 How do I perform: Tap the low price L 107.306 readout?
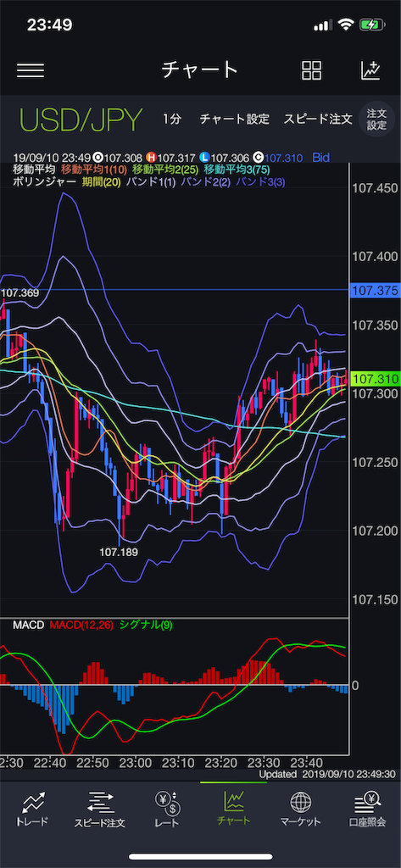226,158
